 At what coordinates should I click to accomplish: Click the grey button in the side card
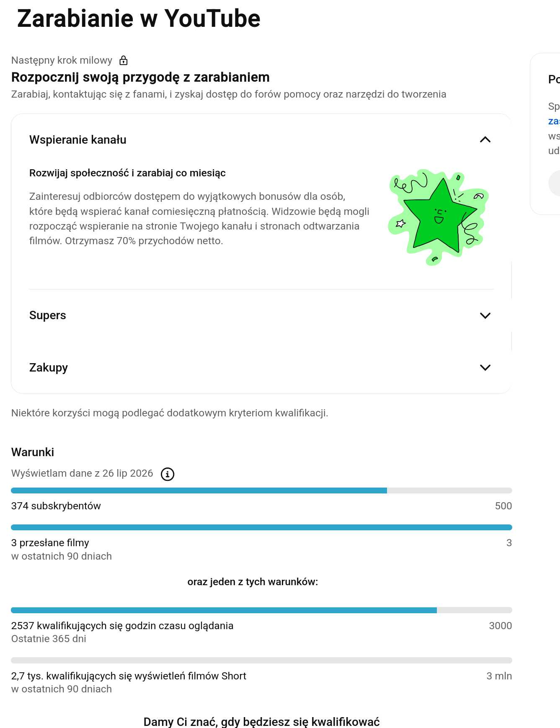click(x=554, y=183)
